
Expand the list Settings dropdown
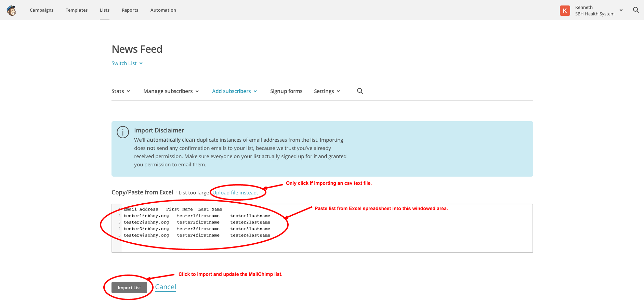[x=327, y=91]
